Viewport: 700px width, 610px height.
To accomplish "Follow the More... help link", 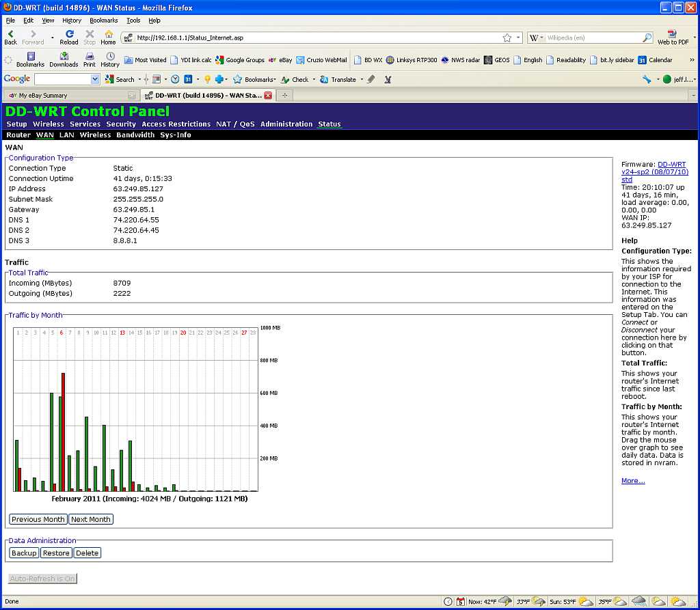I will (633, 481).
